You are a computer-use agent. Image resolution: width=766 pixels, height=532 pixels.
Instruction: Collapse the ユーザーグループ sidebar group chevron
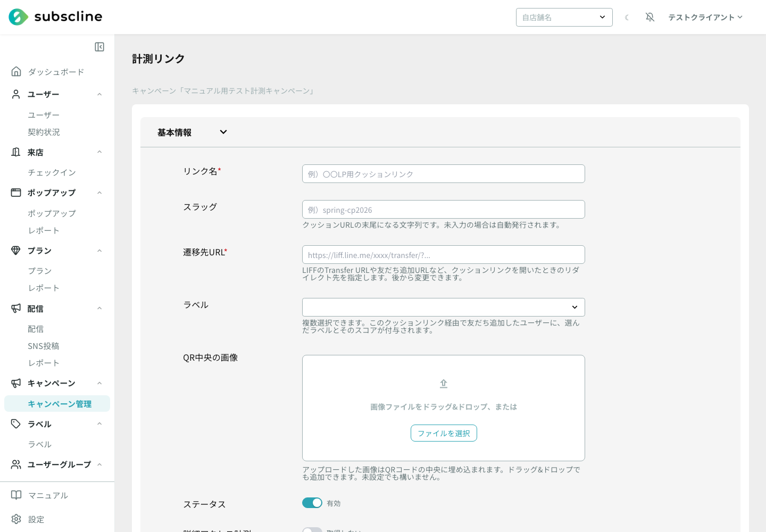coord(99,464)
